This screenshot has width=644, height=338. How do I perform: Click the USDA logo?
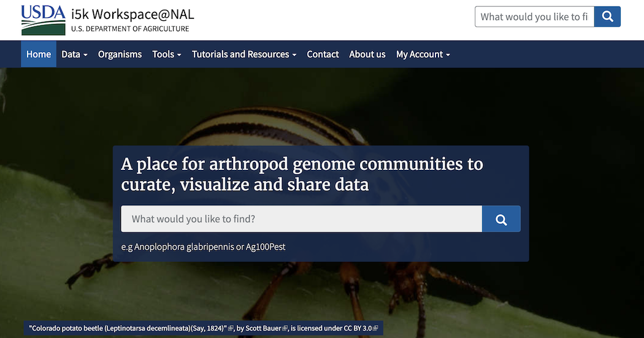tap(43, 20)
